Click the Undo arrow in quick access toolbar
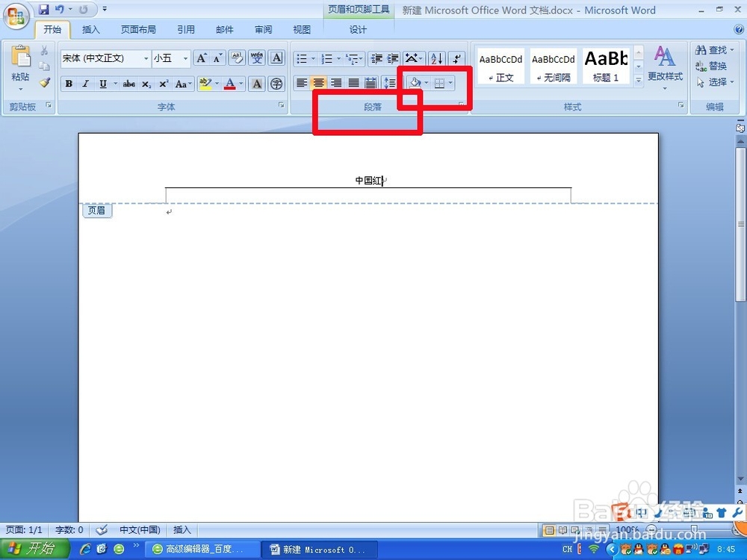The width and height of the screenshot is (747, 560). [59, 9]
